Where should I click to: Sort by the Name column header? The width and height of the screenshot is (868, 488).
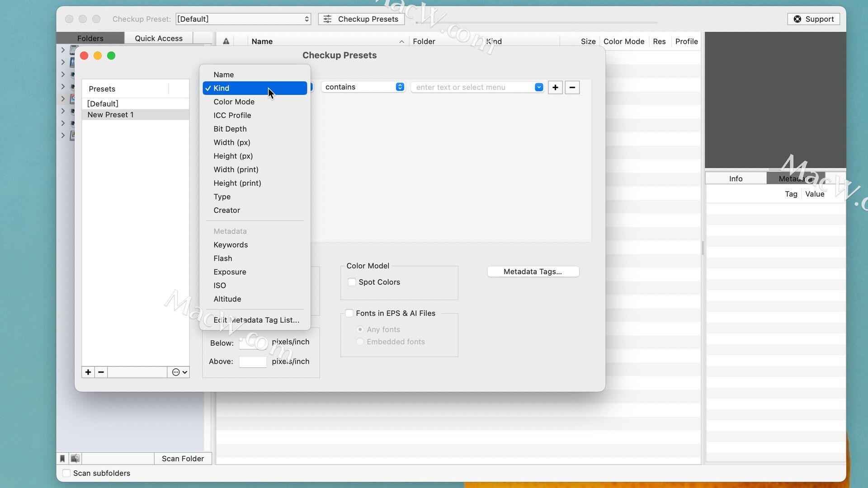click(328, 41)
